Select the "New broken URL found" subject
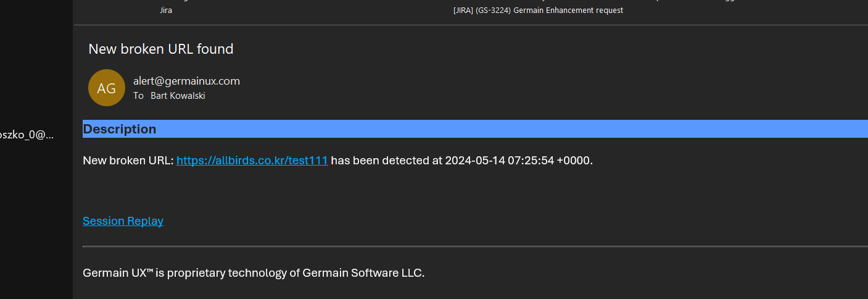Viewport: 868px width, 299px height. tap(161, 49)
